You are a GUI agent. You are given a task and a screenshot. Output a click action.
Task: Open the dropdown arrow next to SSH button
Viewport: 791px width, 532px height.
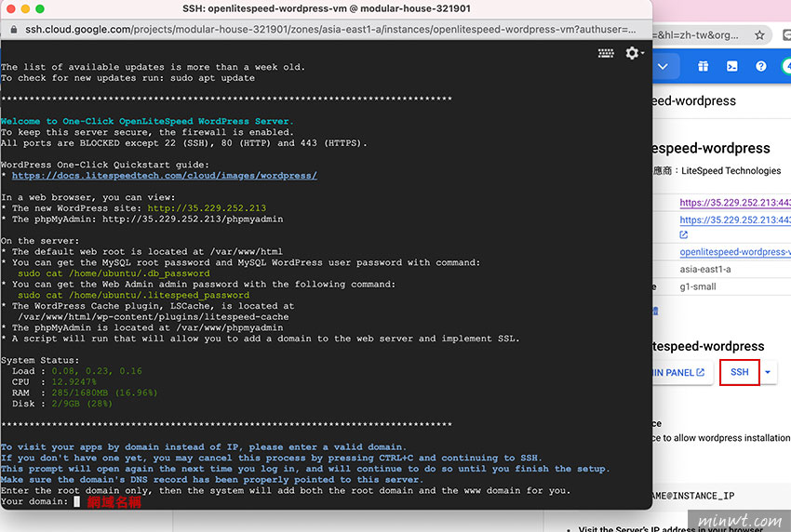(x=768, y=372)
